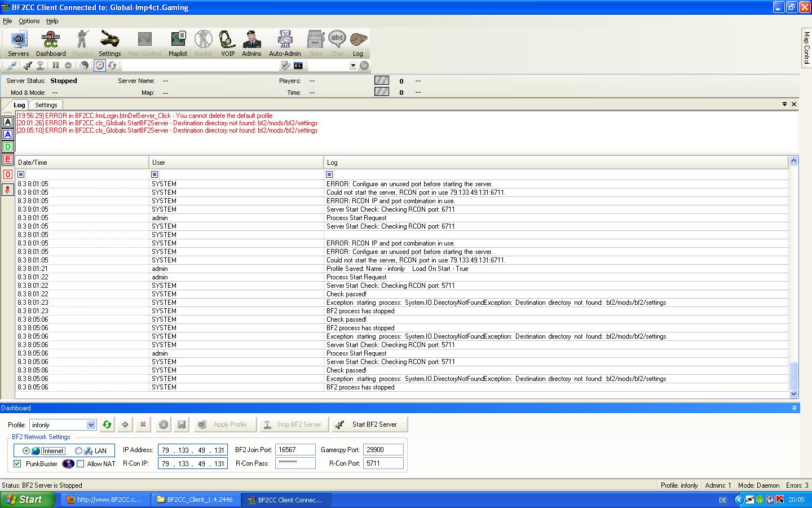Open the log panel options dropdown arrow
The image size is (812, 508).
pos(784,104)
